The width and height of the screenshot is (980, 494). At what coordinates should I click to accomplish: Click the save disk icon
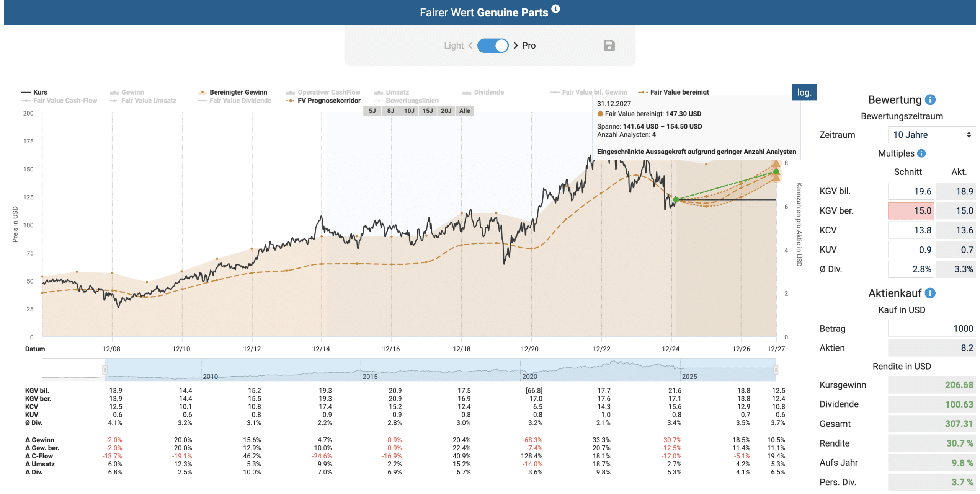609,46
